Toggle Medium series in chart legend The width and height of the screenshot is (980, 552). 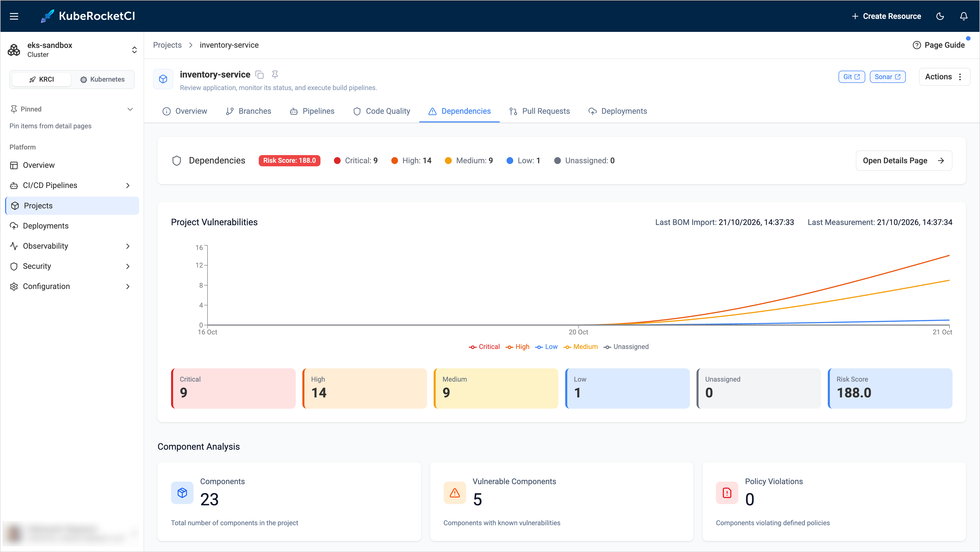[x=581, y=347]
